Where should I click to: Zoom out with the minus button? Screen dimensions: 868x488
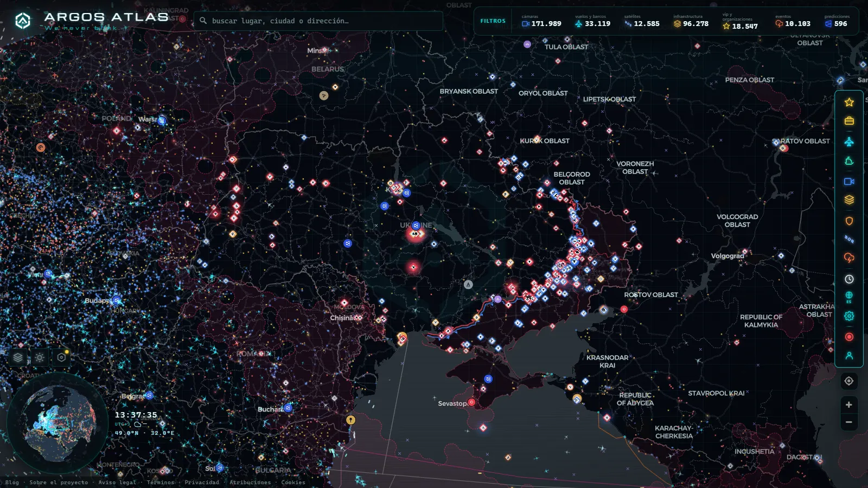[849, 422]
